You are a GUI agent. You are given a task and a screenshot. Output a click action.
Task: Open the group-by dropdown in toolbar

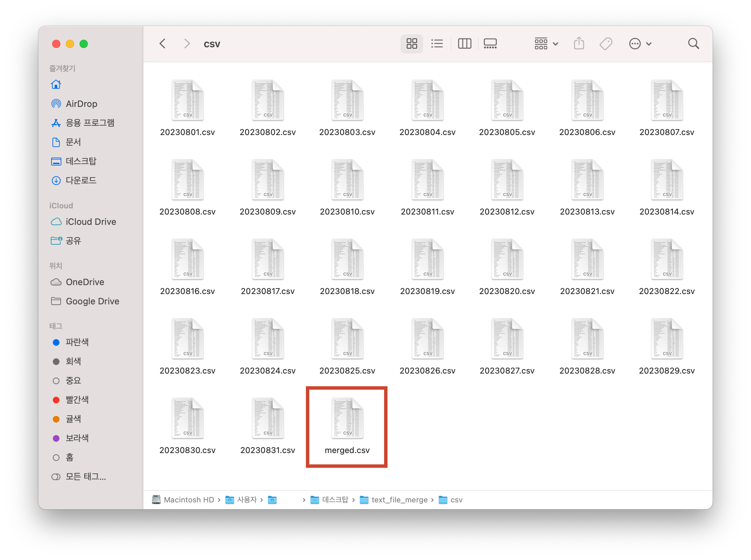point(546,44)
